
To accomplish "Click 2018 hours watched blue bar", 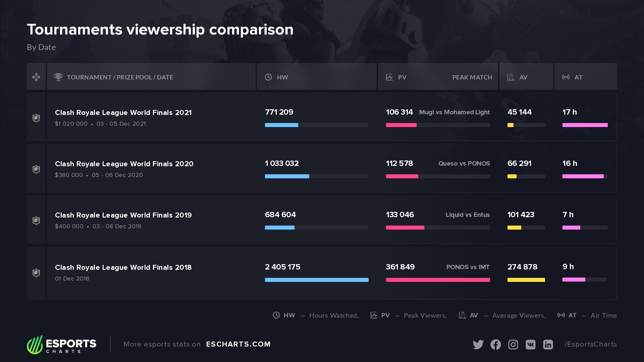I will (x=317, y=280).
